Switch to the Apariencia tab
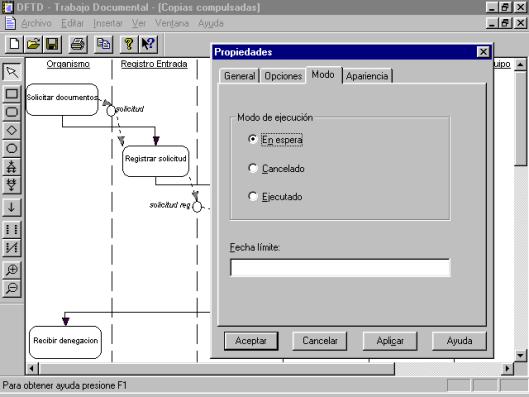 point(367,76)
